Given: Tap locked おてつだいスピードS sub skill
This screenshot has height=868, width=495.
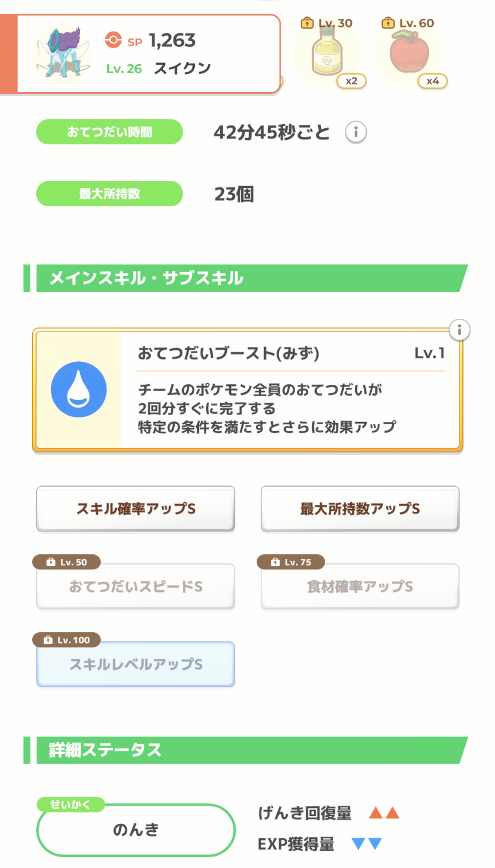Looking at the screenshot, I should click(x=136, y=586).
